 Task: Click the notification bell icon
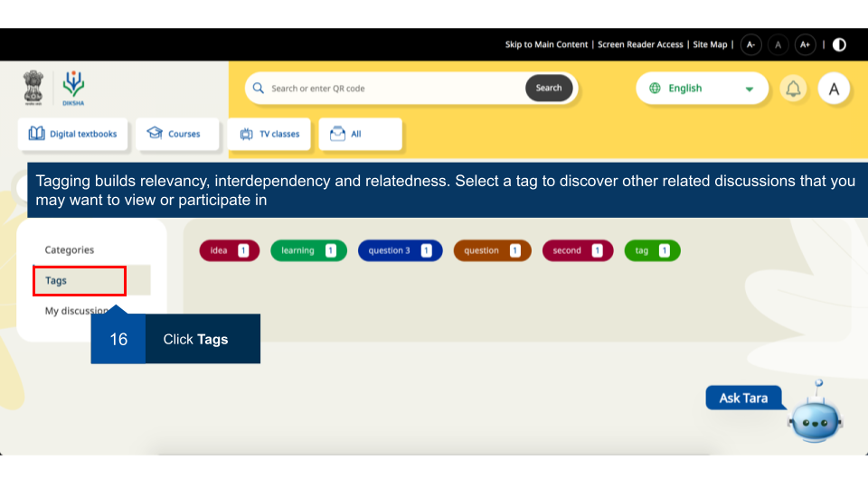coord(793,89)
